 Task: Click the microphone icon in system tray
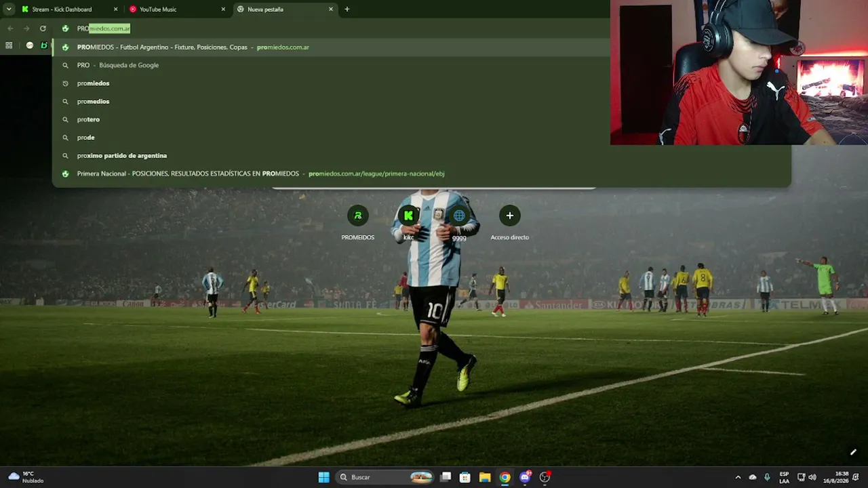767,477
